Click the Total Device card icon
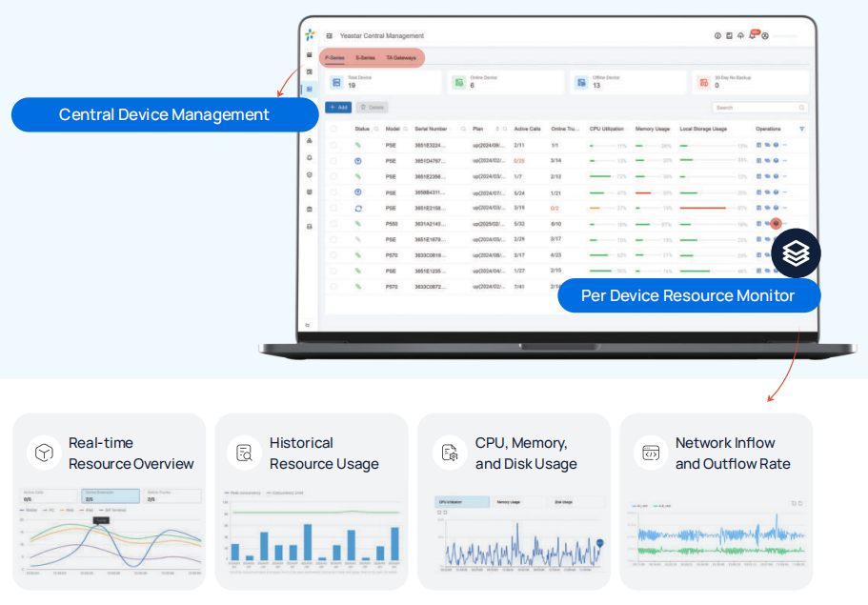This screenshot has height=605, width=868. 336,83
